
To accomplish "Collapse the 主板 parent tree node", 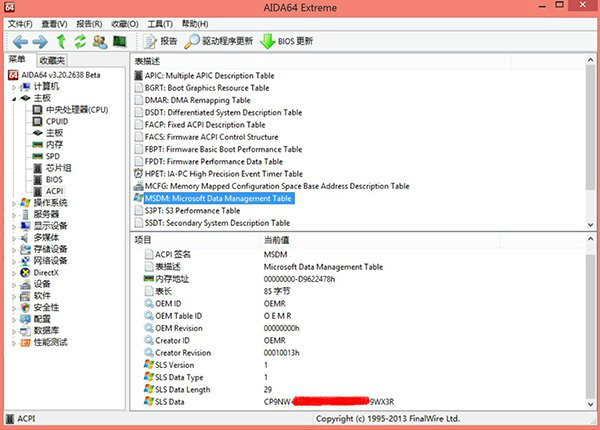I will 14,99.
